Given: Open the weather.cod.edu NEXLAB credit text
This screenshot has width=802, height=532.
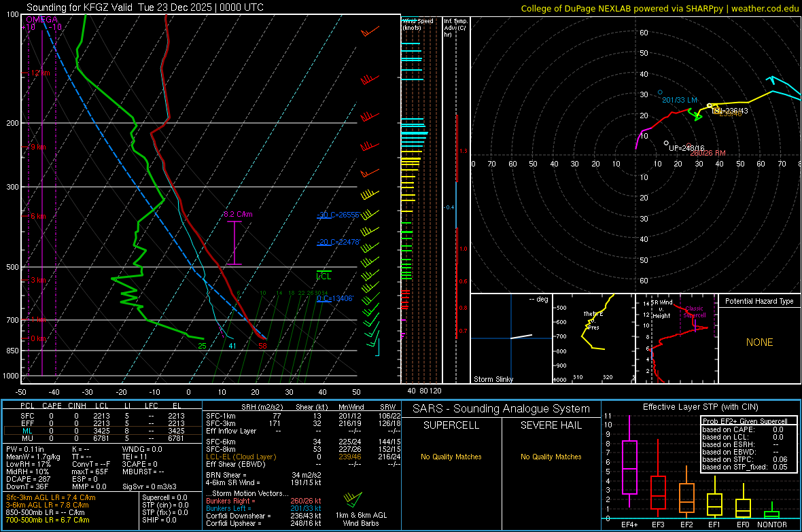Looking at the screenshot, I should point(659,8).
